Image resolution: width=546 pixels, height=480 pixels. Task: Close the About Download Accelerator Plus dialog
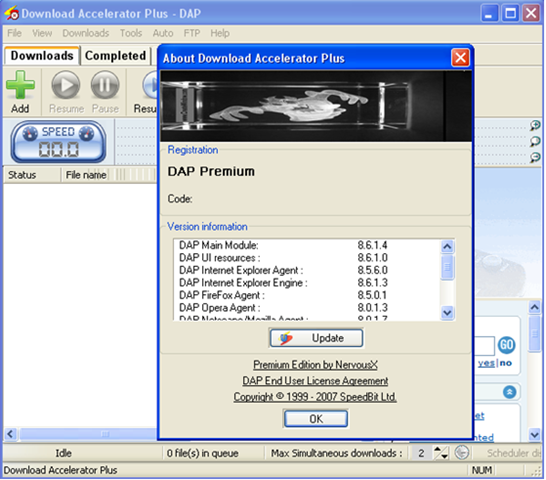(460, 57)
